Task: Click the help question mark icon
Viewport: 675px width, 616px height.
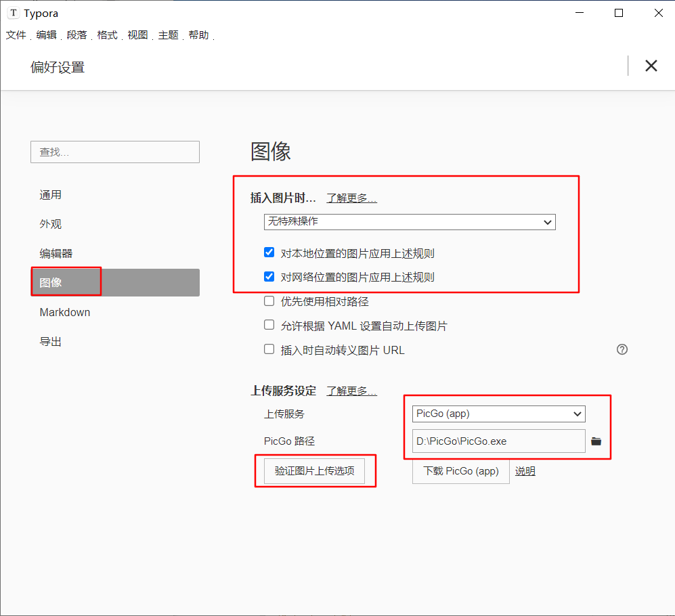Action: [x=622, y=349]
